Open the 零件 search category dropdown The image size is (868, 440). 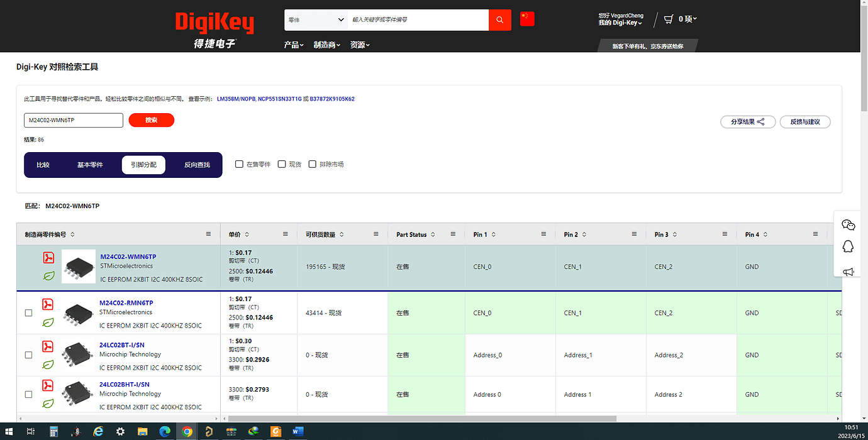[316, 19]
